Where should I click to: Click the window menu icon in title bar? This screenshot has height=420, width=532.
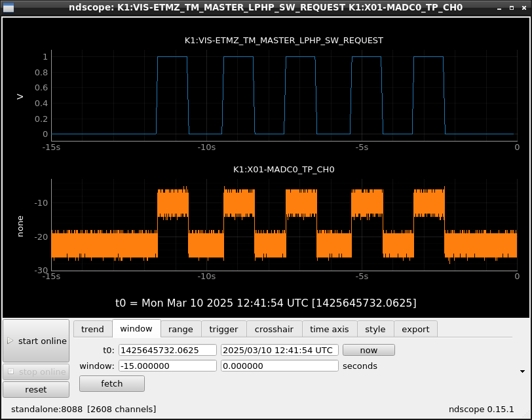[9, 7]
